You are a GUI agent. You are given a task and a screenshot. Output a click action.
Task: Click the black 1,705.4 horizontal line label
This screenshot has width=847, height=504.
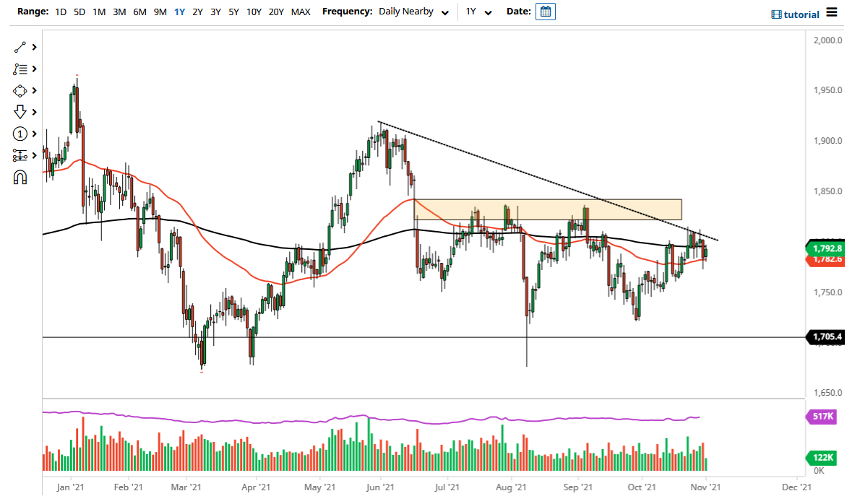825,336
